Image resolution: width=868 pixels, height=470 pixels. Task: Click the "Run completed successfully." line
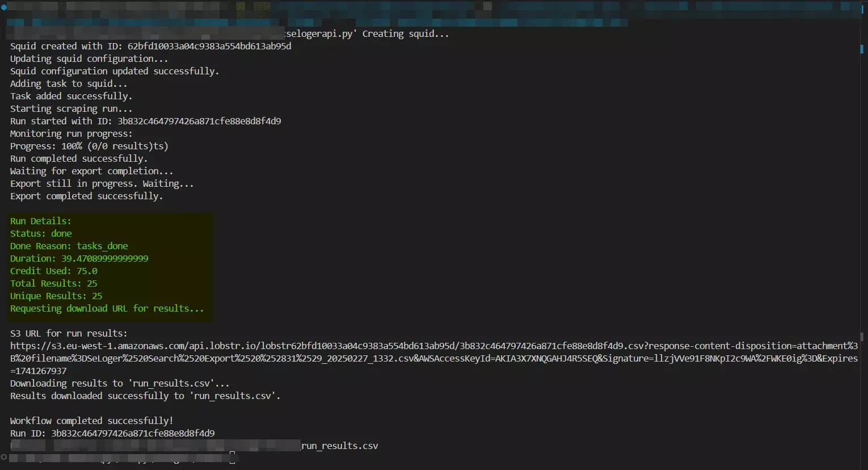79,159
